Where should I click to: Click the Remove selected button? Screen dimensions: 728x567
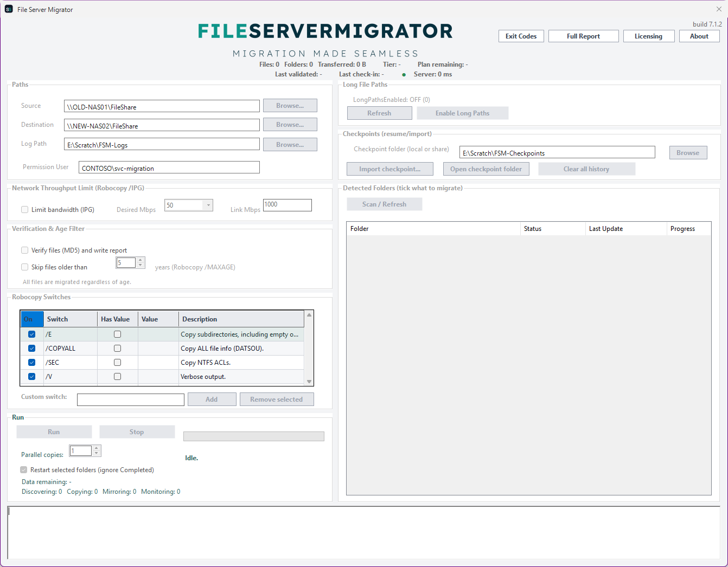(277, 400)
